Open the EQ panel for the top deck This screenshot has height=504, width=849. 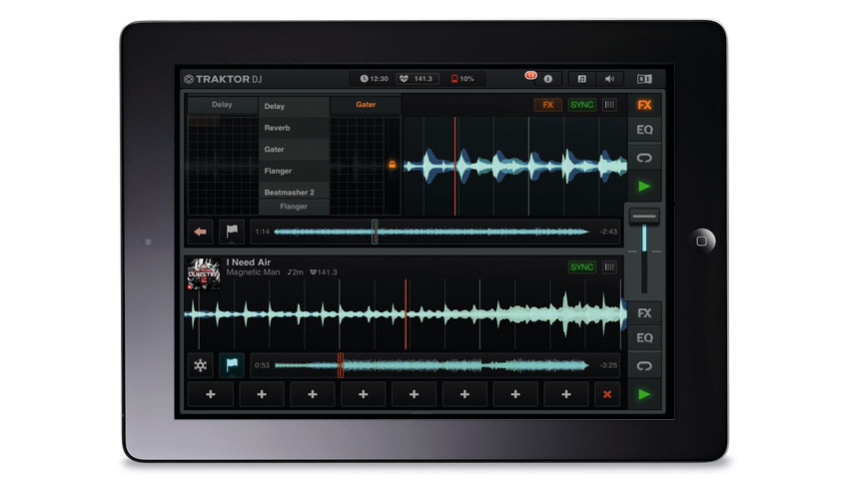[644, 130]
